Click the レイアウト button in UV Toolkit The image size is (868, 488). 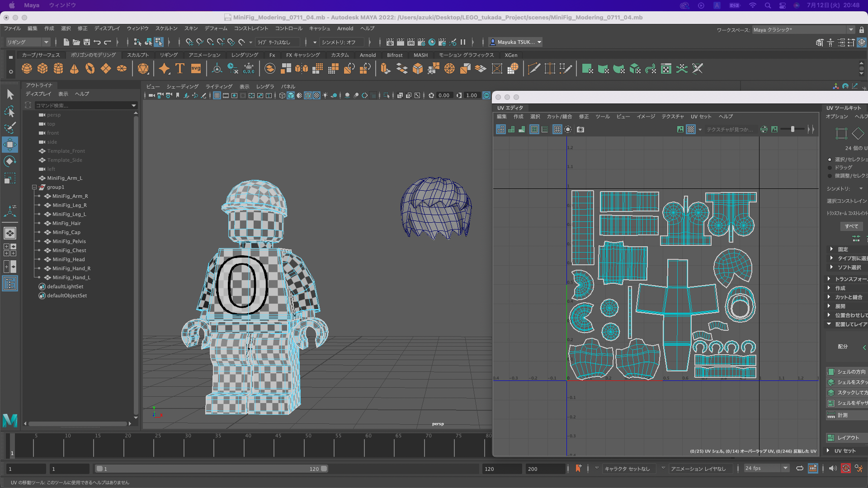pos(847,438)
